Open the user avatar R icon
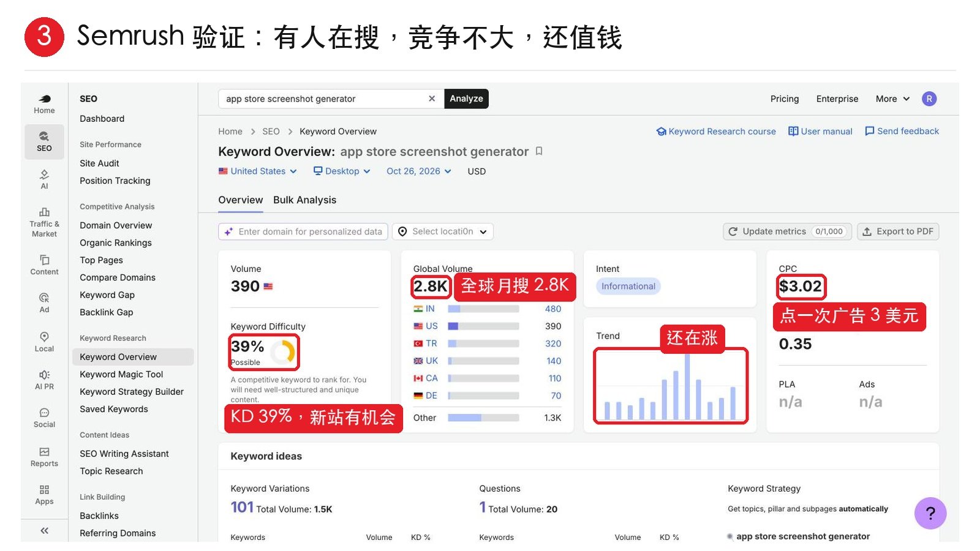The image size is (980, 551). coord(929,99)
